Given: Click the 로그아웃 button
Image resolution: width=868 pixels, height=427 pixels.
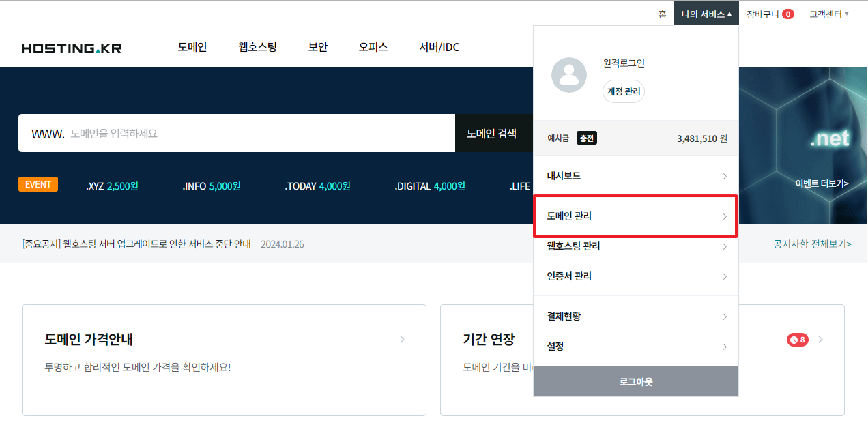Looking at the screenshot, I should coord(635,382).
